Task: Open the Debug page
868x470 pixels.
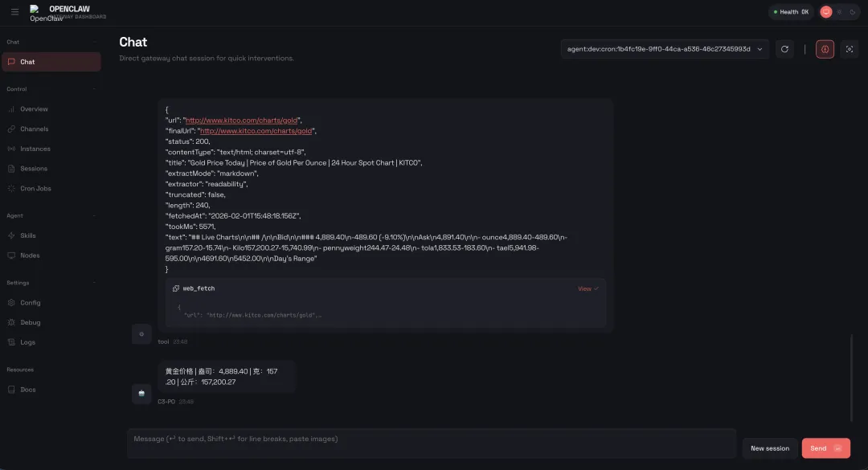Action: (x=30, y=322)
